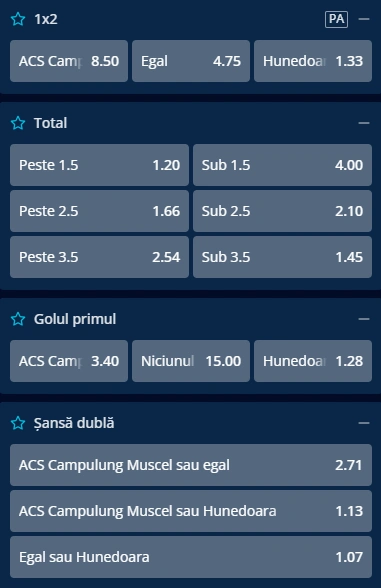Choose Hunedoara win at 1.33
Image resolution: width=381 pixels, height=588 pixels.
pos(313,61)
